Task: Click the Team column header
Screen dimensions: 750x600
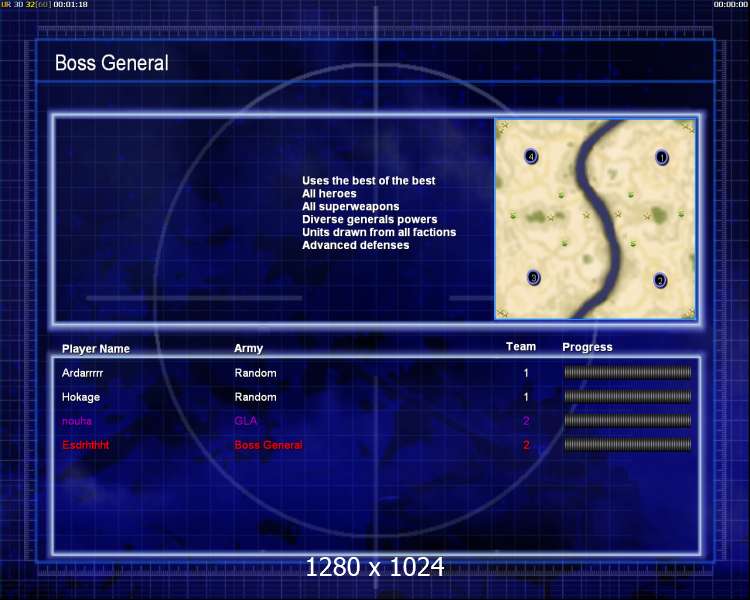Action: [x=521, y=346]
